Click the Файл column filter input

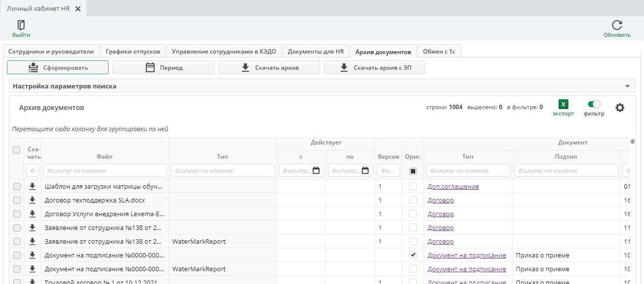(105, 170)
